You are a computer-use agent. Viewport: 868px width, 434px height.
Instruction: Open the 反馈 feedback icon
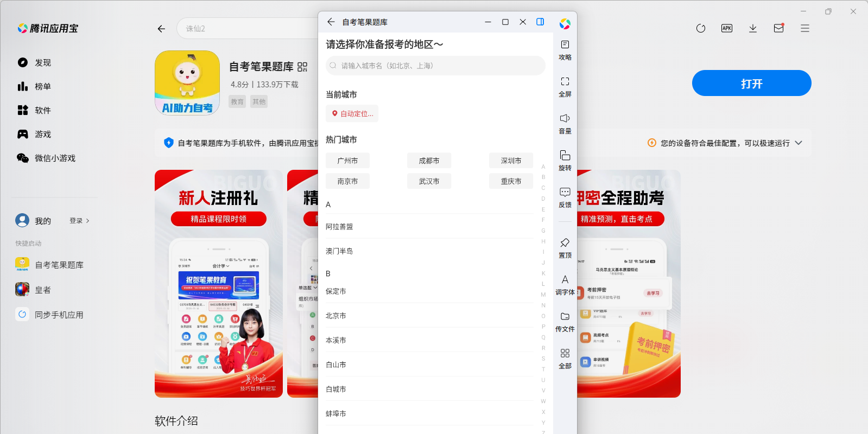click(565, 197)
